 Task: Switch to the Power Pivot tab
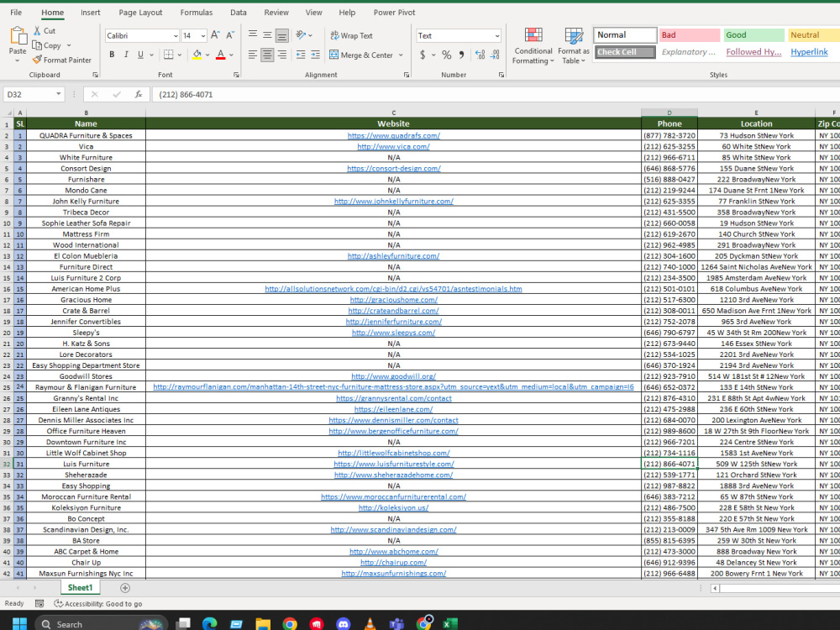coord(394,13)
